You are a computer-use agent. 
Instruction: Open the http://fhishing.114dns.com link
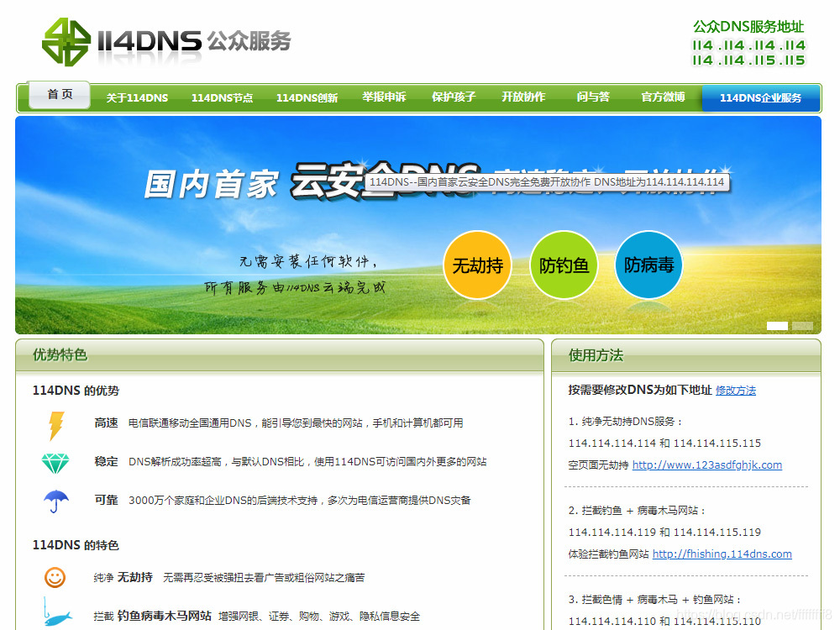[722, 554]
